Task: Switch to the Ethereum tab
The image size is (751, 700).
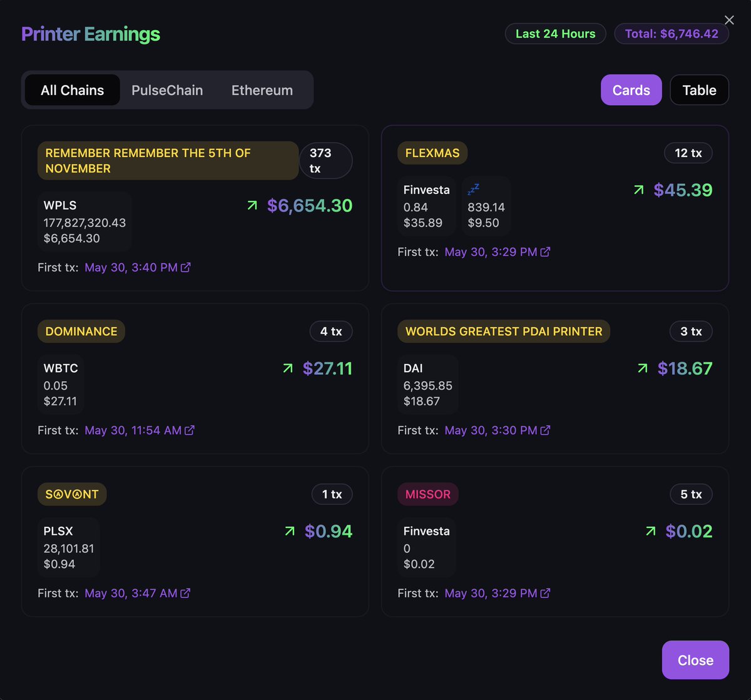Action: coord(262,90)
